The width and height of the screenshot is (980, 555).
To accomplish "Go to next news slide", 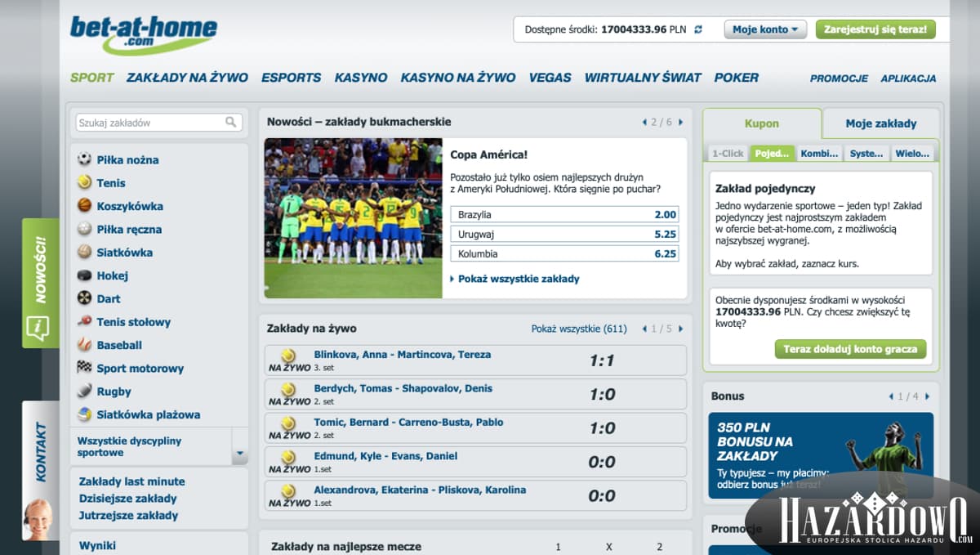I will click(681, 123).
